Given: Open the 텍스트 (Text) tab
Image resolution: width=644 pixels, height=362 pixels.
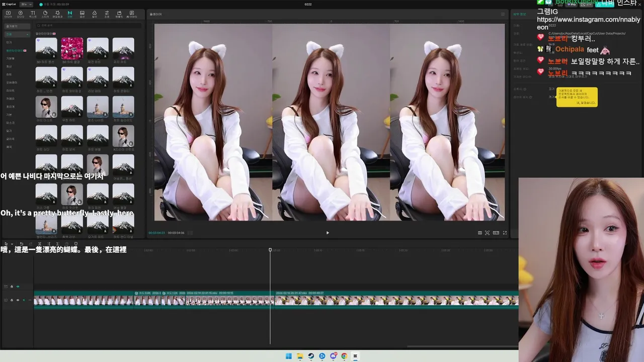Looking at the screenshot, I should point(33,14).
